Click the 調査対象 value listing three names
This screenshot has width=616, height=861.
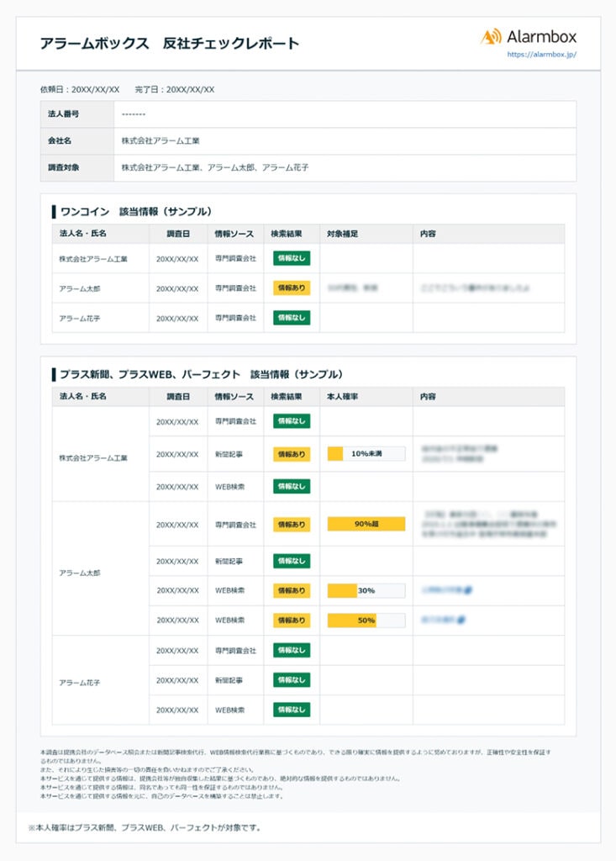click(214, 168)
